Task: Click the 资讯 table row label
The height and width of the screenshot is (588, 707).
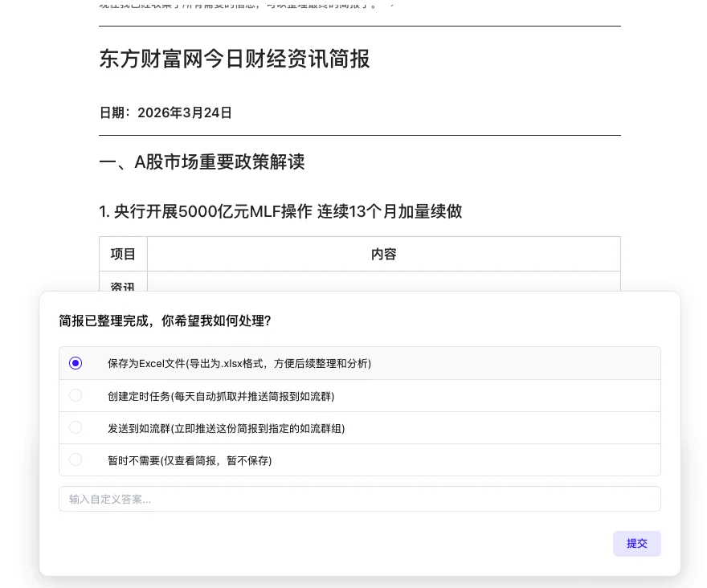Action: click(121, 288)
